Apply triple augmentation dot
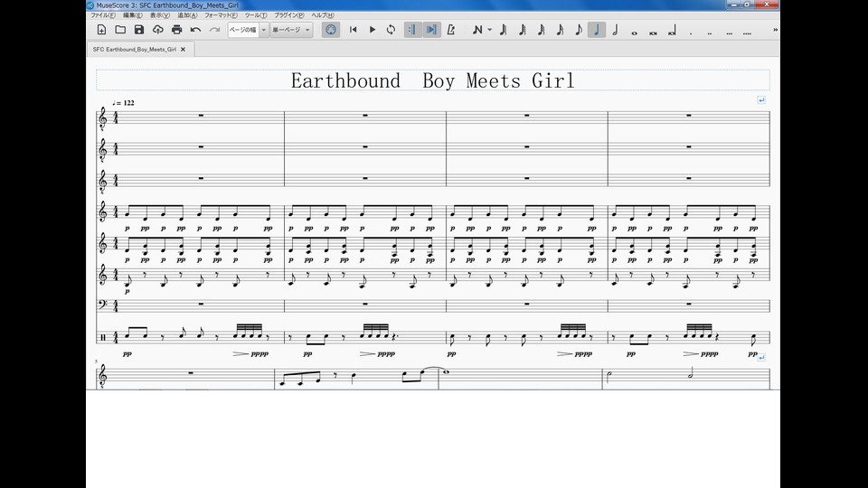 coord(729,33)
